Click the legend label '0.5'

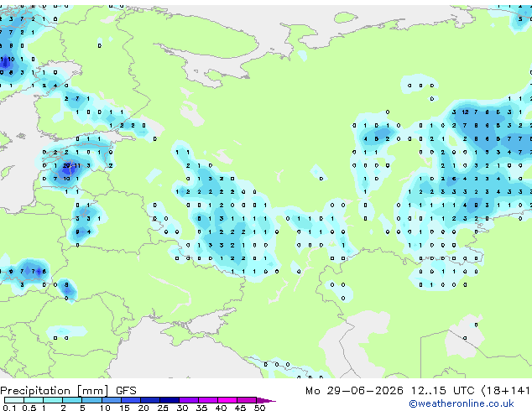(29, 408)
